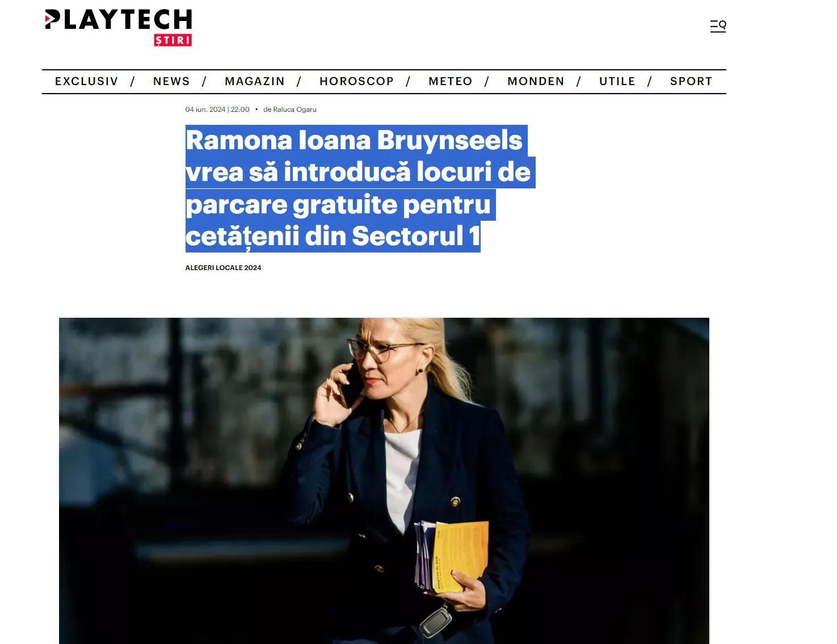Click the highlighted article headline
Screen dimensions: 837x644
(x=360, y=188)
